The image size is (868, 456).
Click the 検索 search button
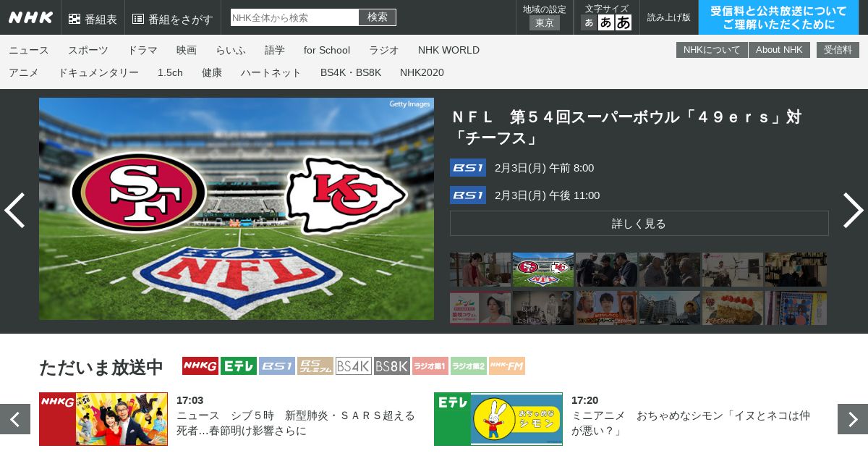tap(378, 17)
